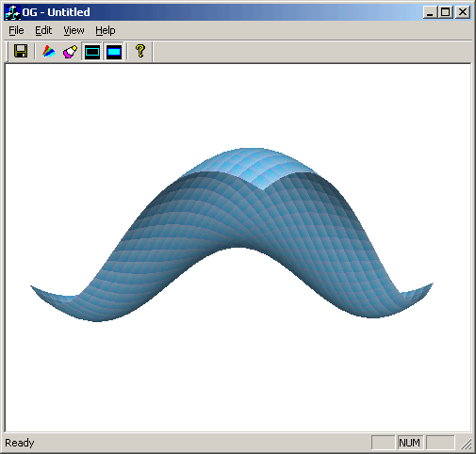The width and height of the screenshot is (476, 454).
Task: Open the View menu
Action: [74, 30]
